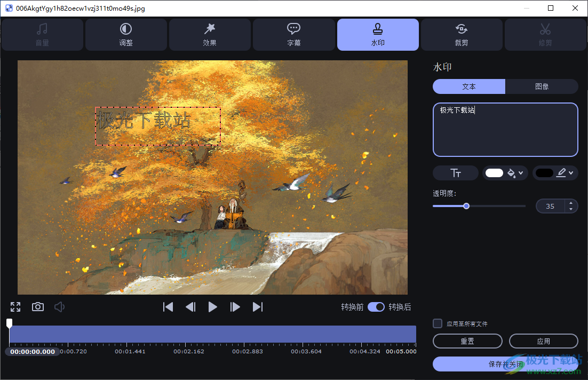Open the font settings TT button

455,173
